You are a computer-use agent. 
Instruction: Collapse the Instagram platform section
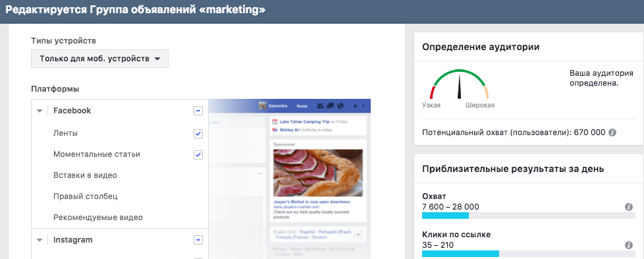click(x=40, y=240)
